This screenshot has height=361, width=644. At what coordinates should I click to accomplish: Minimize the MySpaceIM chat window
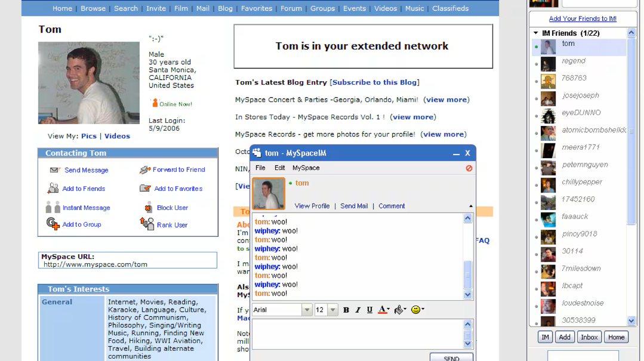[x=456, y=153]
